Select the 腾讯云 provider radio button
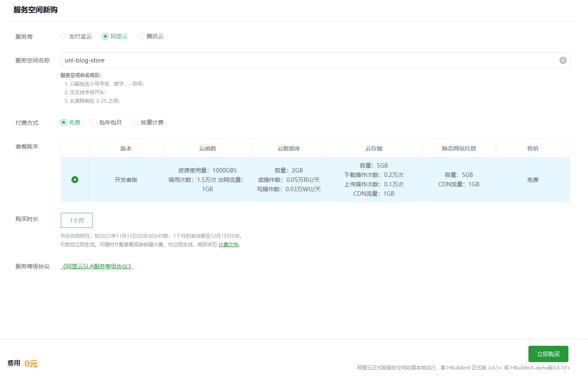Viewport: 588px width, 378px height. click(x=141, y=36)
